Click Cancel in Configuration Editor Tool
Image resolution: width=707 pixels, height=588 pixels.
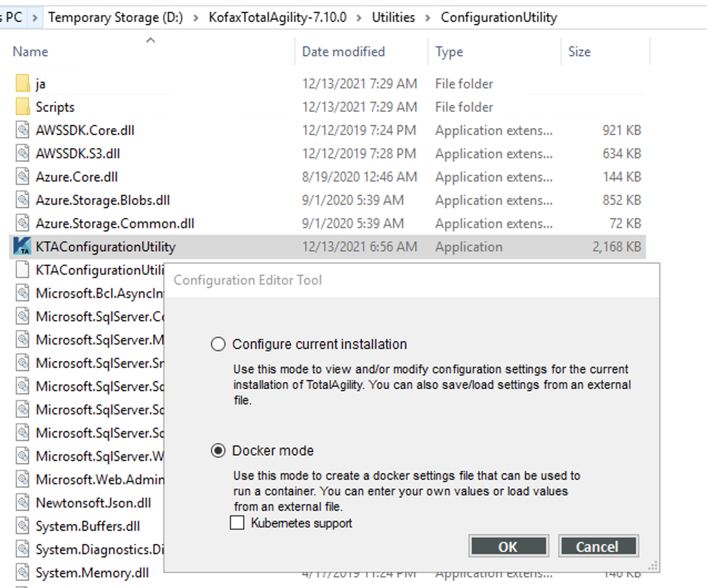[x=598, y=546]
